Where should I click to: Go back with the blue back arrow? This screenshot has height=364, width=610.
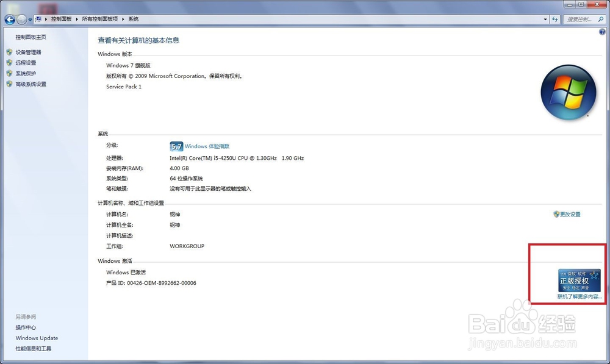pyautogui.click(x=10, y=19)
